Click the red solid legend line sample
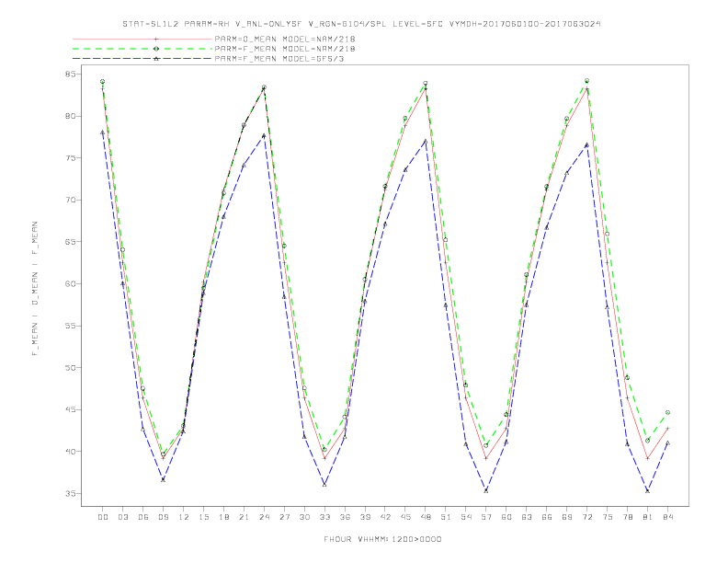The height and width of the screenshot is (563, 728). (x=142, y=39)
